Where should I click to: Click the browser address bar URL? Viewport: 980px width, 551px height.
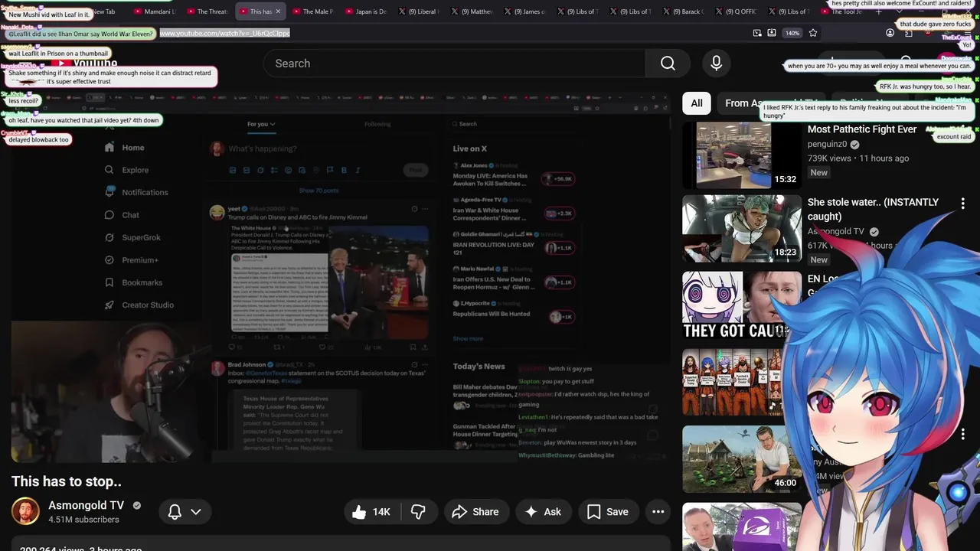[224, 33]
